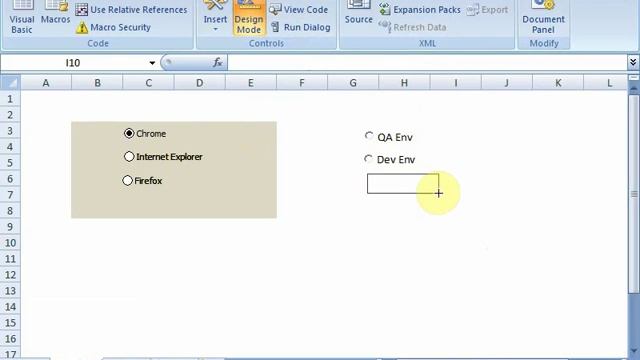Select column J header

click(x=507, y=83)
